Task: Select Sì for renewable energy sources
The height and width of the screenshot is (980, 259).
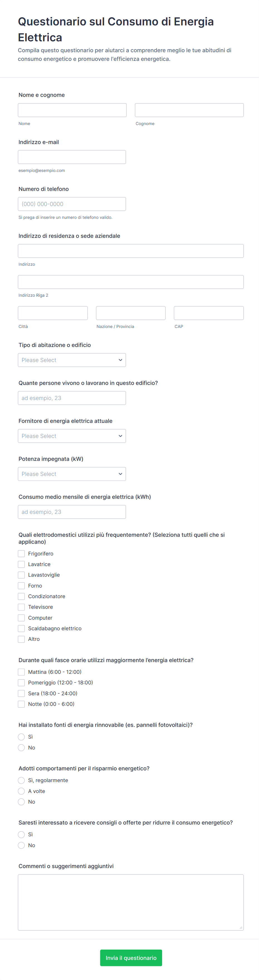Action: (22, 737)
